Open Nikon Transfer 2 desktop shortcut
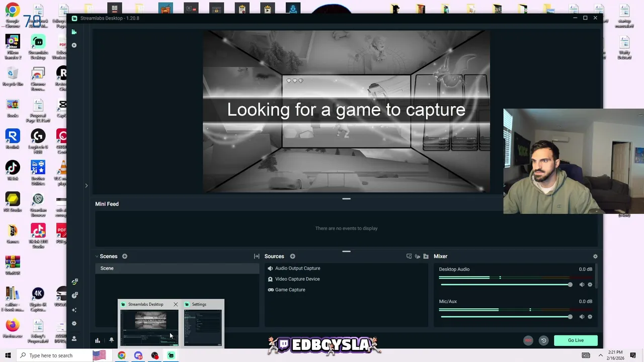 13,47
